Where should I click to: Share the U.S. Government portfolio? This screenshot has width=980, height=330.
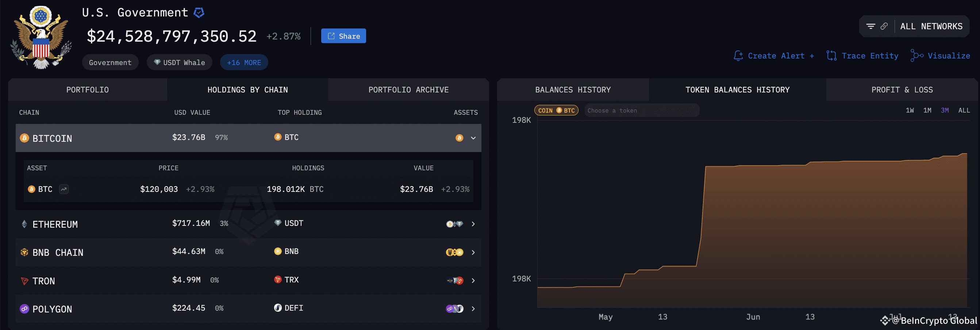coord(343,36)
